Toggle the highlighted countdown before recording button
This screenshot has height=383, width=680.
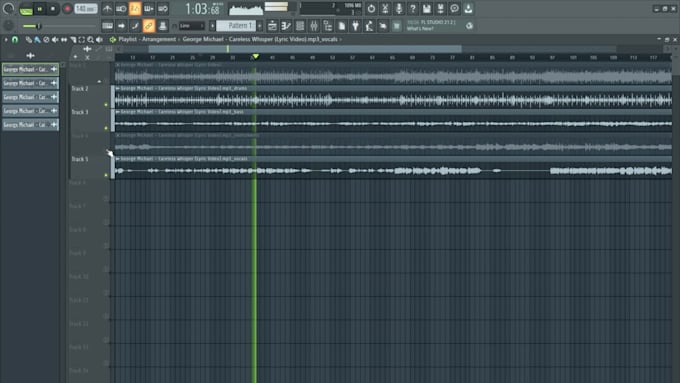(x=135, y=9)
